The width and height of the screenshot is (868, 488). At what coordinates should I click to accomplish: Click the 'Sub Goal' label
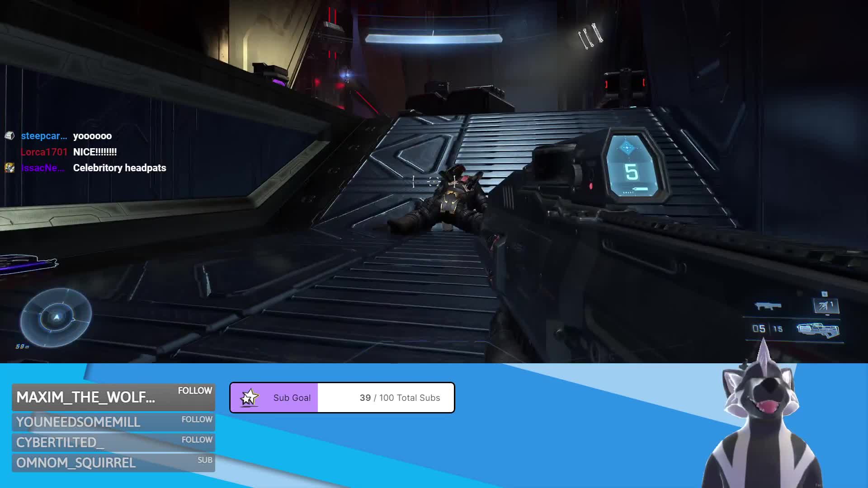click(x=292, y=398)
